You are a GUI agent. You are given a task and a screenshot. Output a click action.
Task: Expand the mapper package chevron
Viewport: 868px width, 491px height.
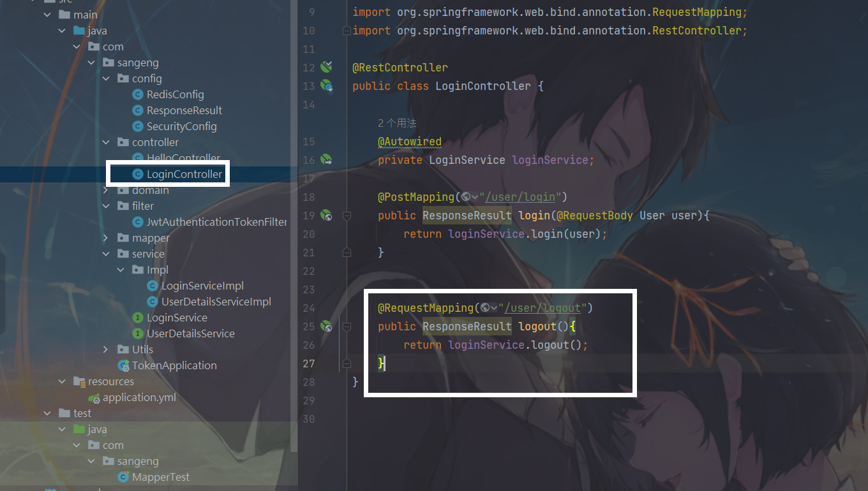tap(106, 238)
